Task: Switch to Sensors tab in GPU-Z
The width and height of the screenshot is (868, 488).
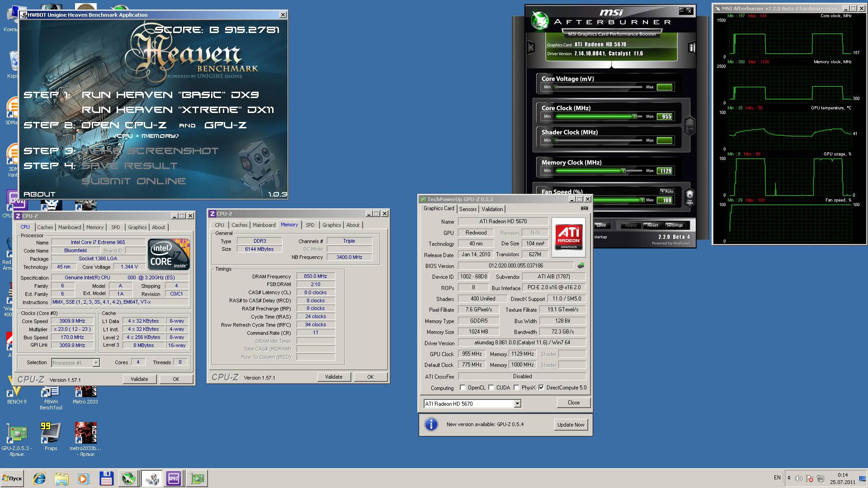Action: 468,209
